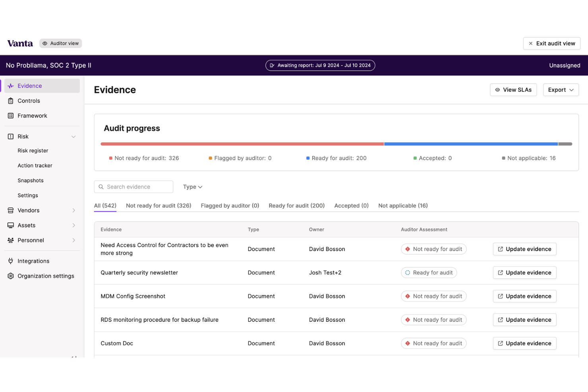
Task: Select the Vendors icon in sidebar
Action: tap(10, 210)
